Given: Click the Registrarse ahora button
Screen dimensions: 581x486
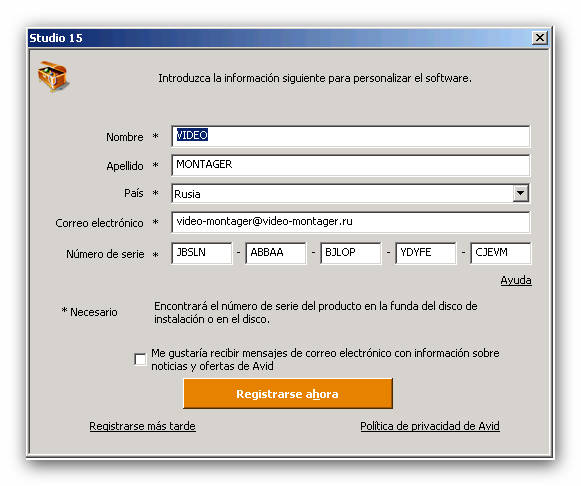Looking at the screenshot, I should (288, 394).
